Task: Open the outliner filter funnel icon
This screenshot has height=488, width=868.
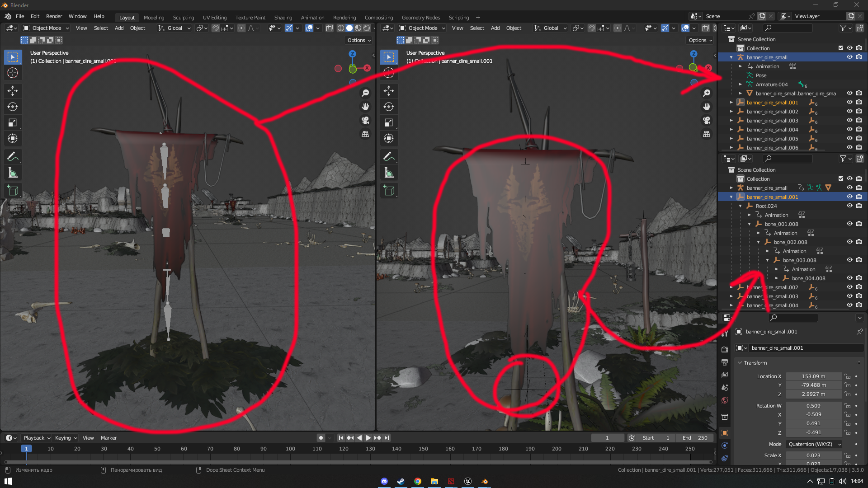Action: pyautogui.click(x=844, y=28)
